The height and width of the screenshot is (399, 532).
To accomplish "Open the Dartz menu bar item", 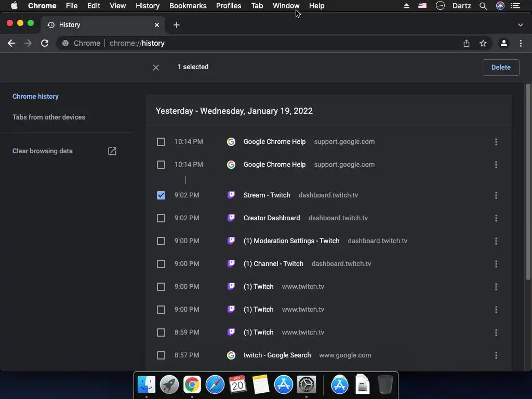I will 461,6.
